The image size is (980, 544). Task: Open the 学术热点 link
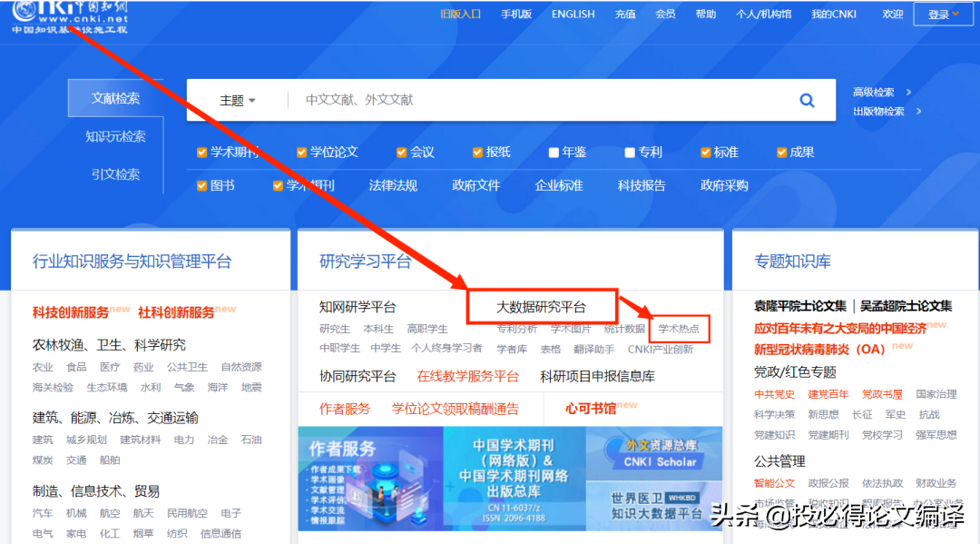679,328
